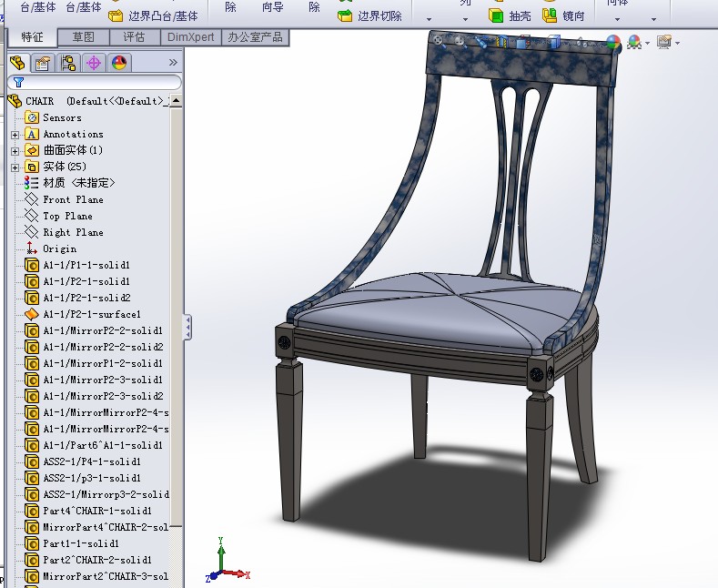Select the ASS2-1/p3-1-solid1 body

(x=92, y=478)
